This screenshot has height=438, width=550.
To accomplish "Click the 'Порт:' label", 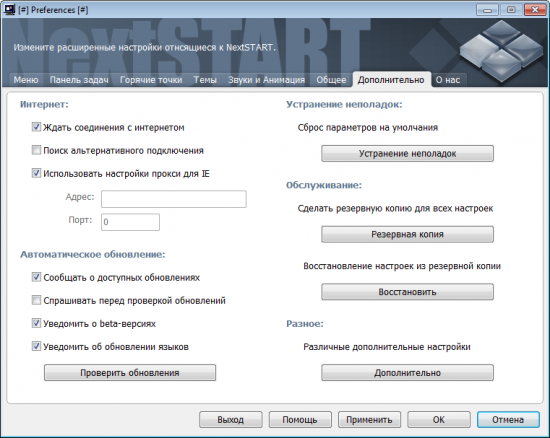I will tap(80, 220).
